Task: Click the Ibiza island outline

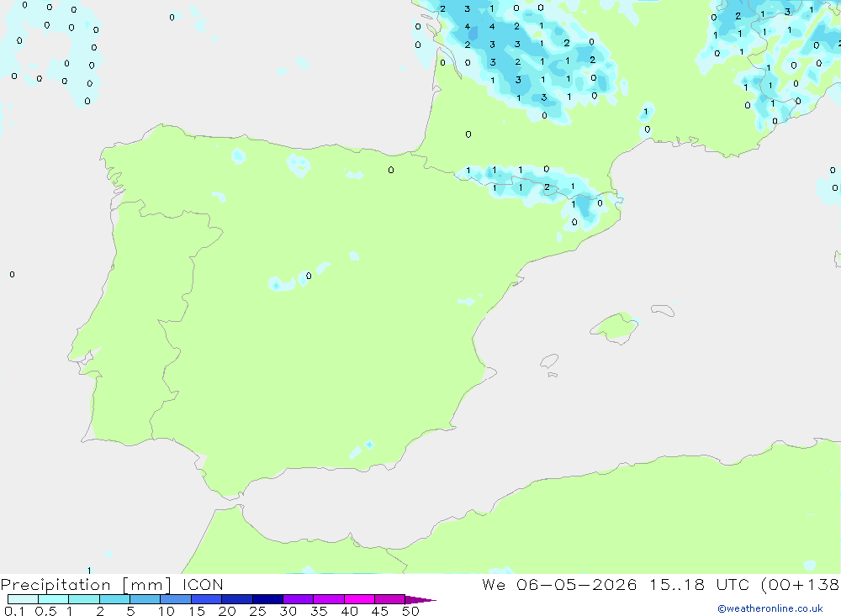Action: point(549,361)
